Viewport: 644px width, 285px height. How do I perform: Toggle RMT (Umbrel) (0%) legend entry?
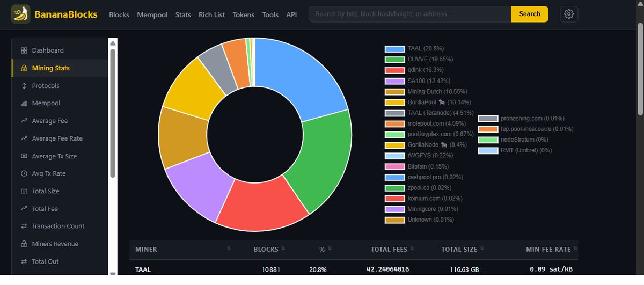(x=515, y=151)
